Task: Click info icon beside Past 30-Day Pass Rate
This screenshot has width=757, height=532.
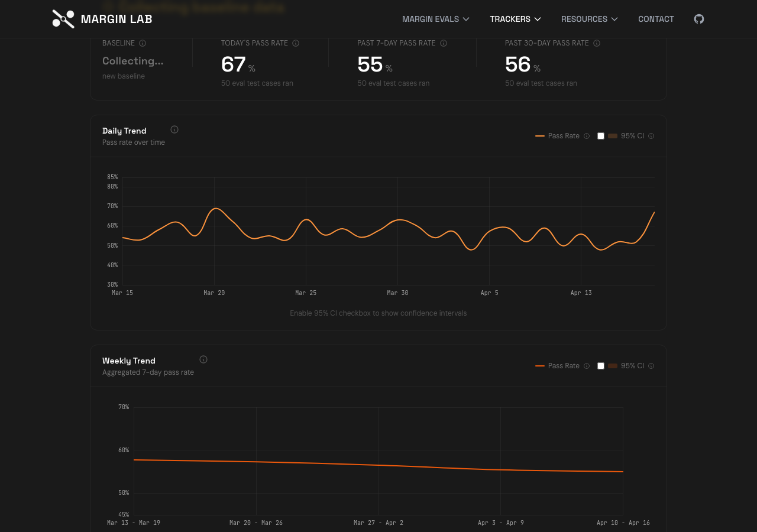Action: (597, 43)
